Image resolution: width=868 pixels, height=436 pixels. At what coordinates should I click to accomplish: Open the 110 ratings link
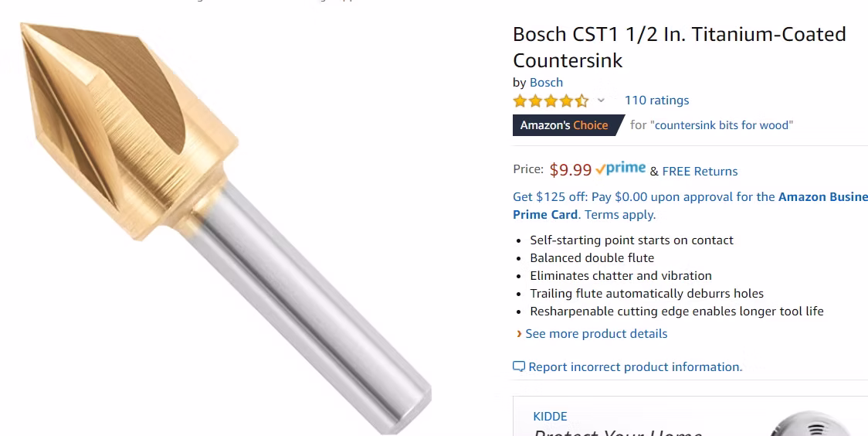(656, 100)
